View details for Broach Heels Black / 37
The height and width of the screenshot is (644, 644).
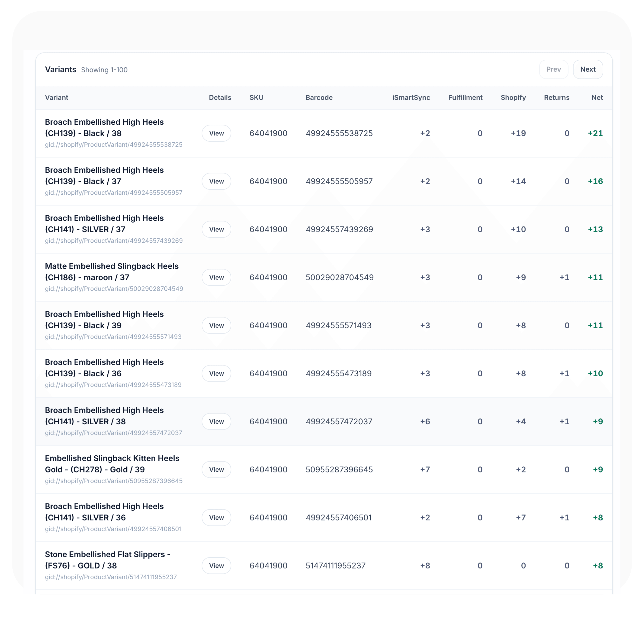216,181
